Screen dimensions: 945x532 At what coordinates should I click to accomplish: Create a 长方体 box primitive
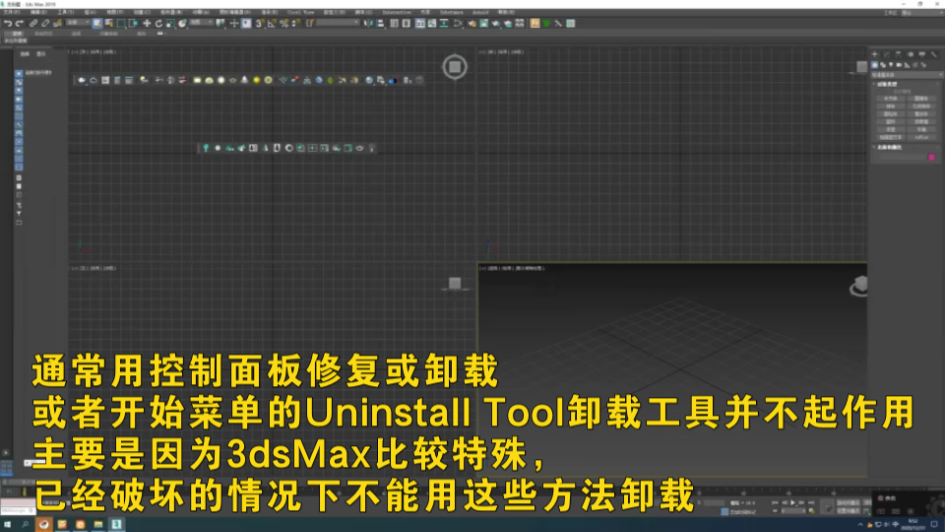point(891,98)
